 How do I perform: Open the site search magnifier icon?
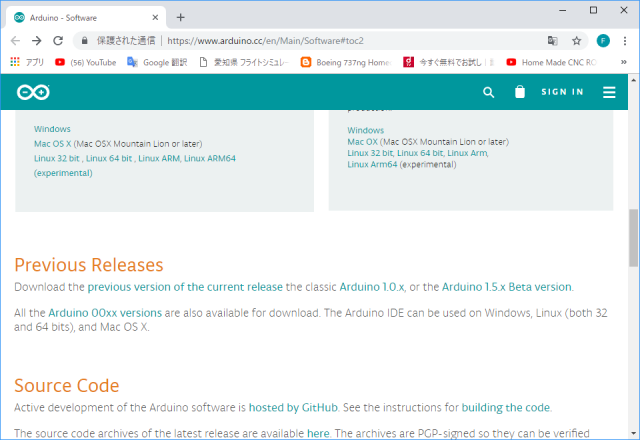click(x=488, y=92)
